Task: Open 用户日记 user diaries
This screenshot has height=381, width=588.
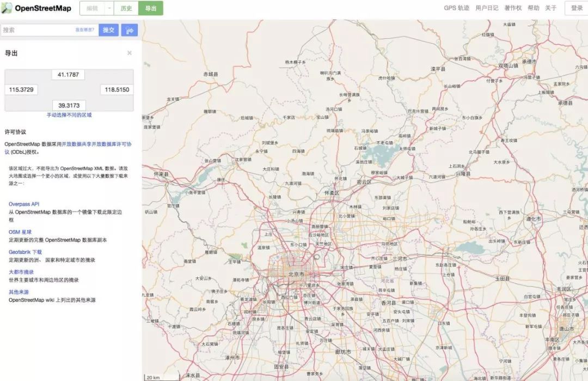Action: click(487, 8)
